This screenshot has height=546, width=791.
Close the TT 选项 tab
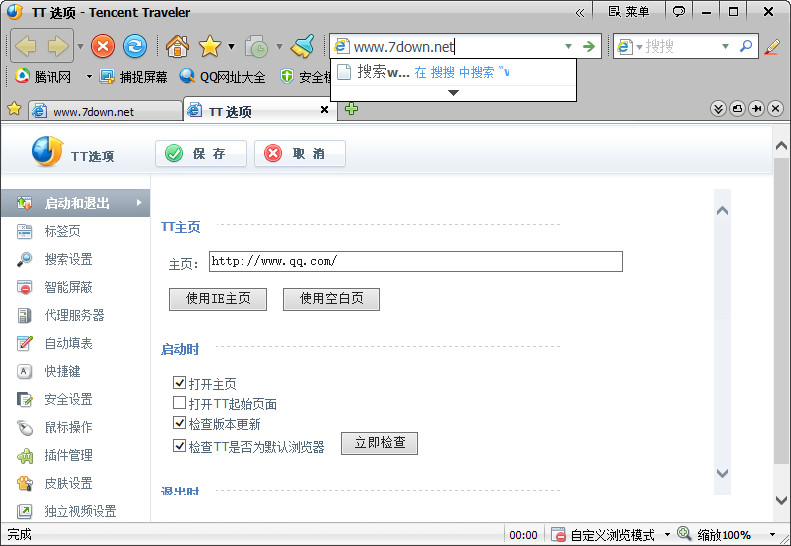(325, 110)
